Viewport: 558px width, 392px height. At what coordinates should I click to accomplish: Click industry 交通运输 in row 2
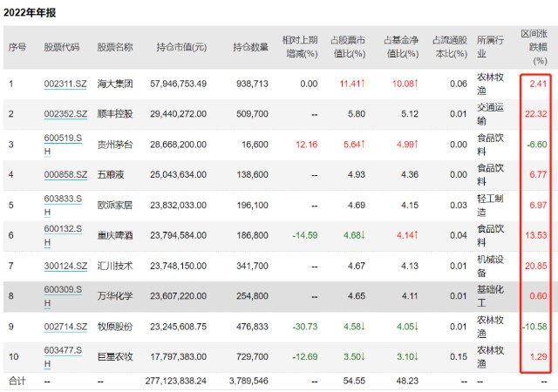[490, 114]
